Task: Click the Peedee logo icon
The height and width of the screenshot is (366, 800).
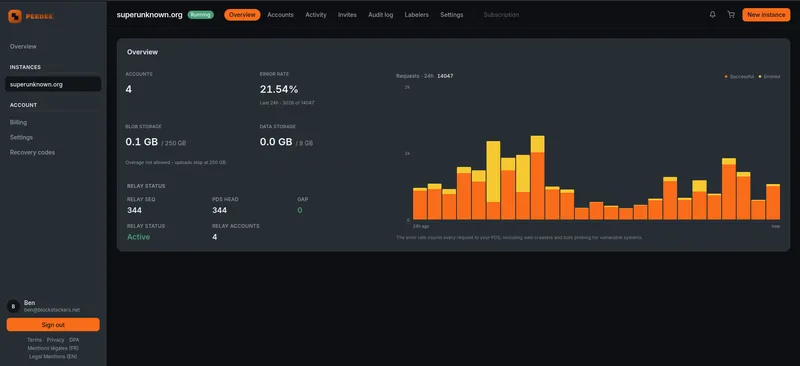Action: [15, 16]
